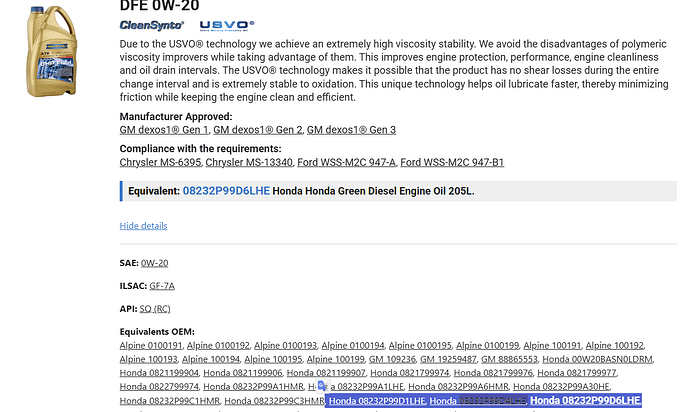
Task: Click the 'Manufacturer Approved:' heading
Action: (176, 117)
